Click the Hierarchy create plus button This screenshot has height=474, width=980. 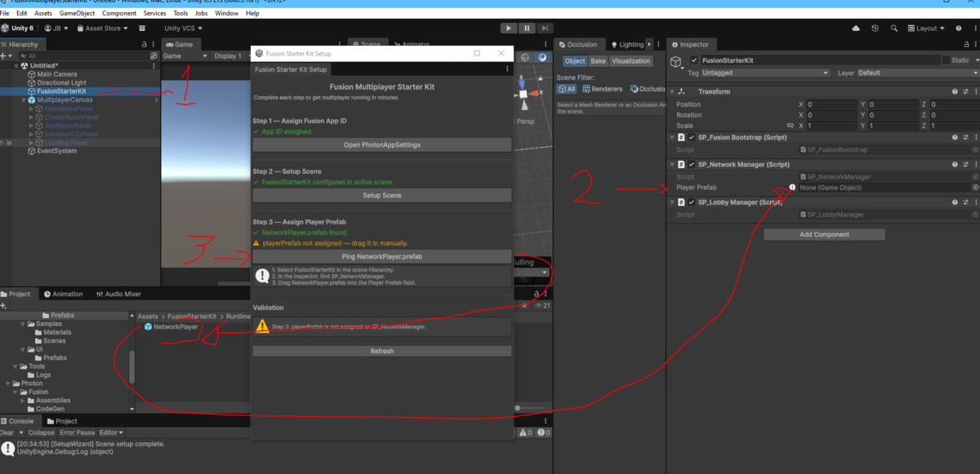click(x=4, y=55)
